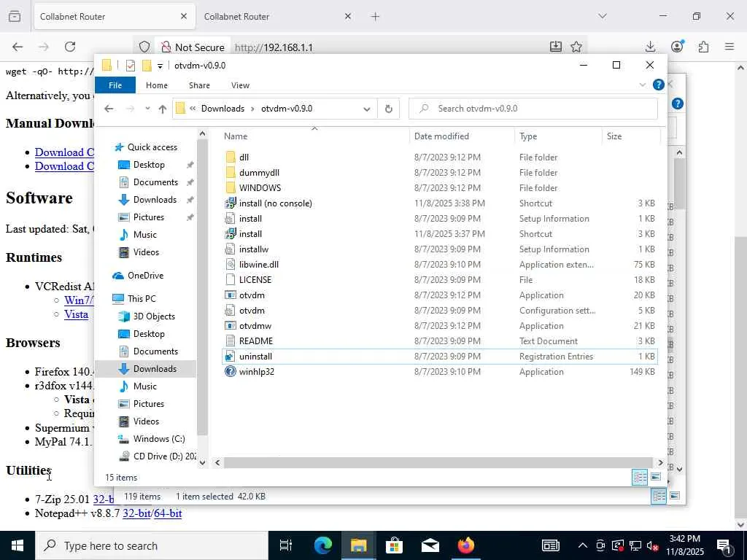Open notification center on taskbar

click(x=723, y=545)
